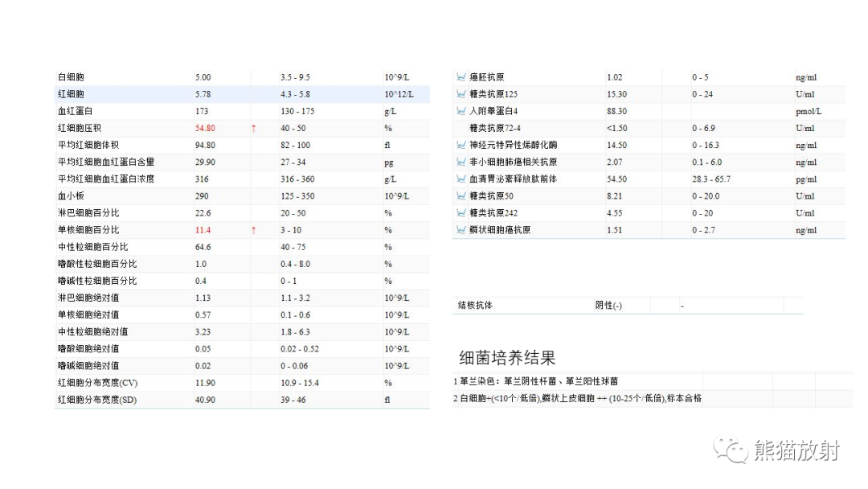Click the 标本合格 specimen line
The image size is (868, 489).
point(577,398)
